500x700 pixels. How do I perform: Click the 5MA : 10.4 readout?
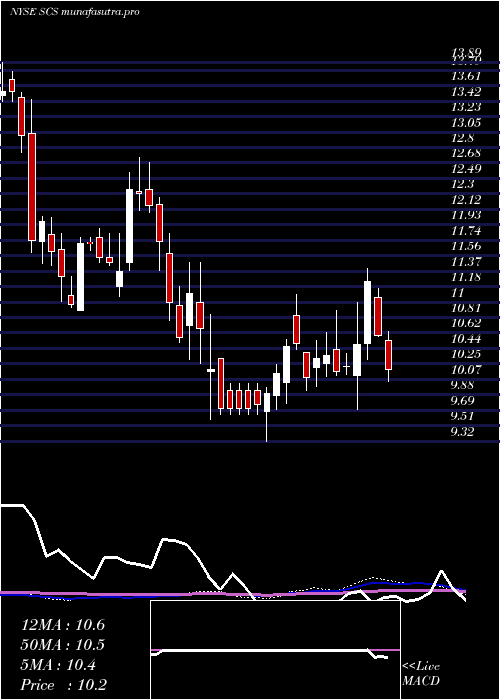pyautogui.click(x=58, y=665)
